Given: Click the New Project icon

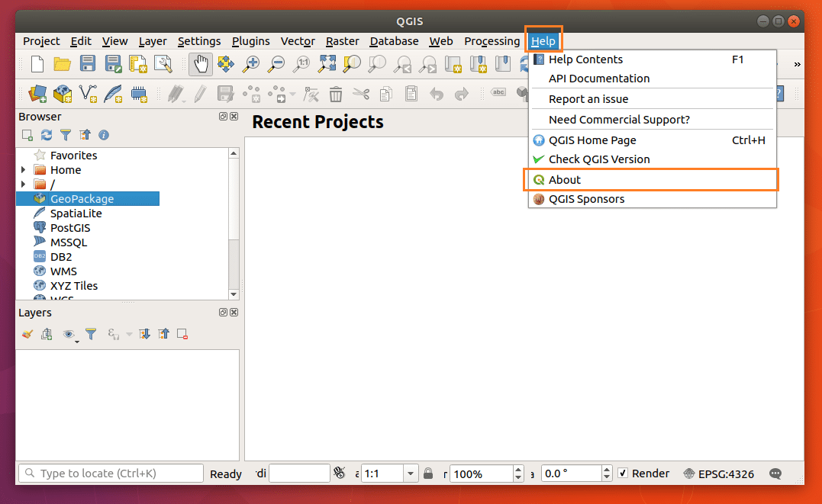Looking at the screenshot, I should point(37,64).
